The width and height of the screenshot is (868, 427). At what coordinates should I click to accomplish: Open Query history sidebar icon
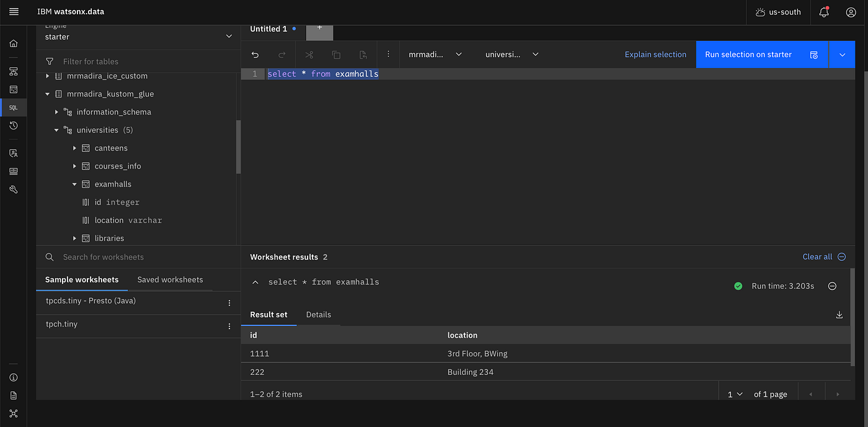point(14,125)
